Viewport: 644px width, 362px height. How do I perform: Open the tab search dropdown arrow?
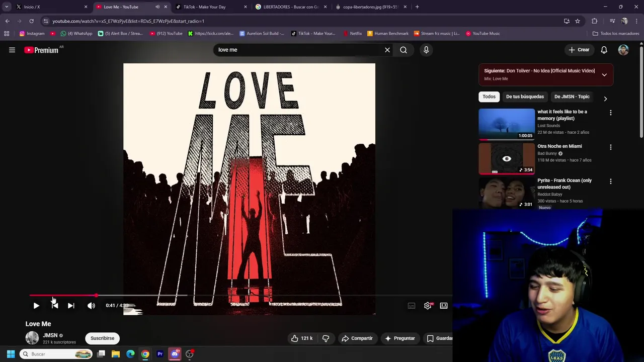tap(7, 7)
